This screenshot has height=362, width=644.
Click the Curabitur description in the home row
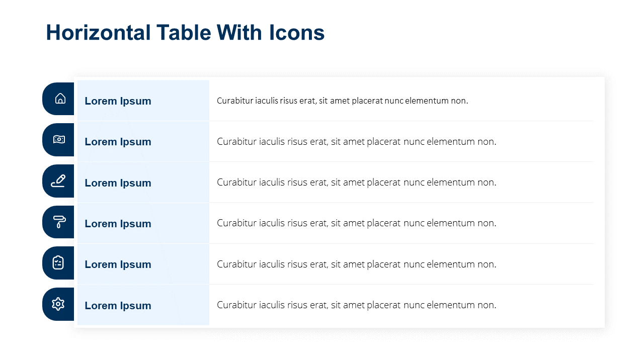pos(342,101)
